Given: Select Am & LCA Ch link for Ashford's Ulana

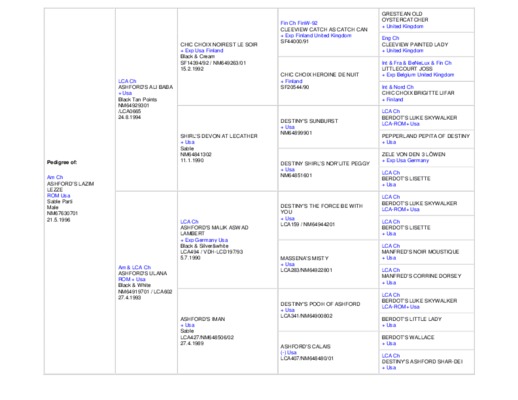Looking at the screenshot, I should [x=134, y=267].
